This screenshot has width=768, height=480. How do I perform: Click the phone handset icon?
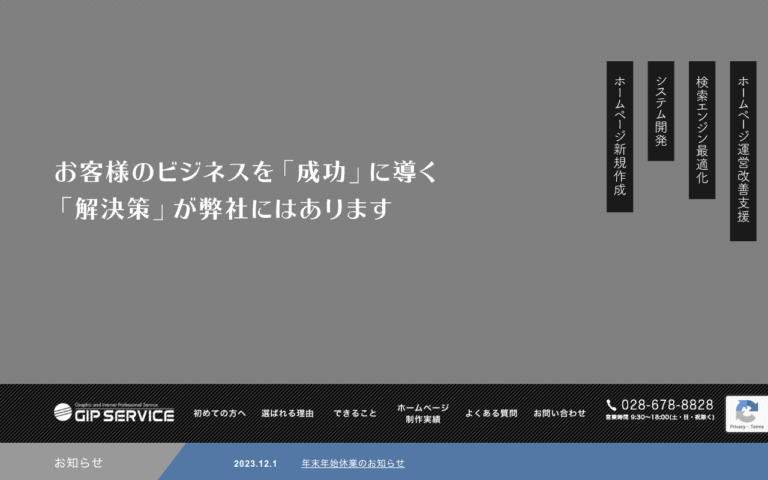611,405
